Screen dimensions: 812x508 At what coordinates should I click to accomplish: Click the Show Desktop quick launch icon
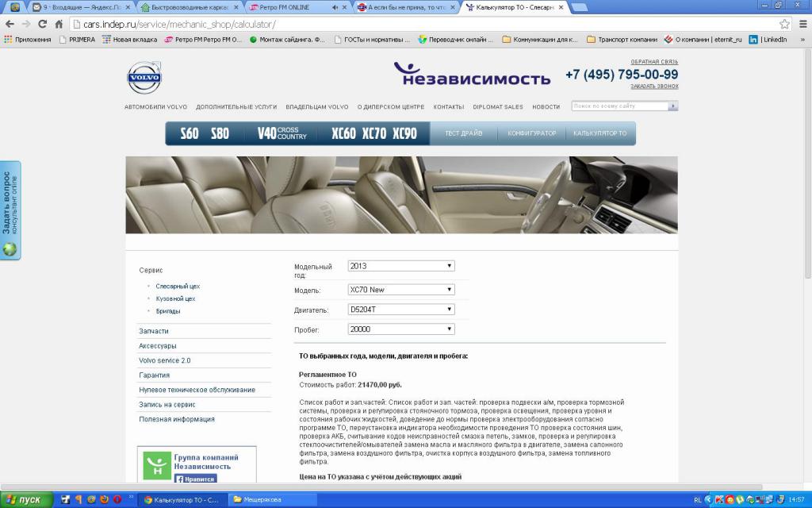click(65, 500)
